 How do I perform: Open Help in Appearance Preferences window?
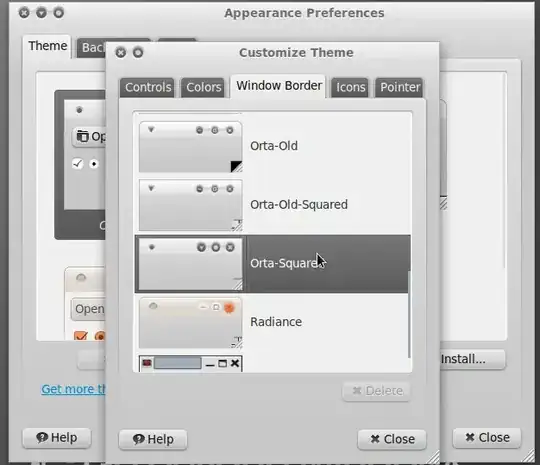pos(57,438)
